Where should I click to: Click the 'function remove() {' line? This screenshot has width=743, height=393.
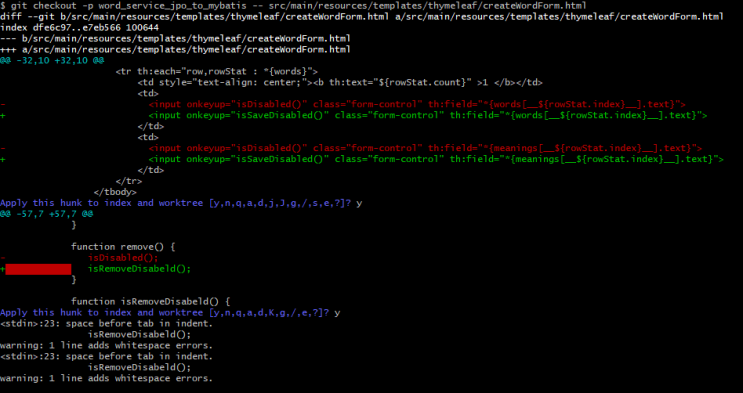click(123, 247)
